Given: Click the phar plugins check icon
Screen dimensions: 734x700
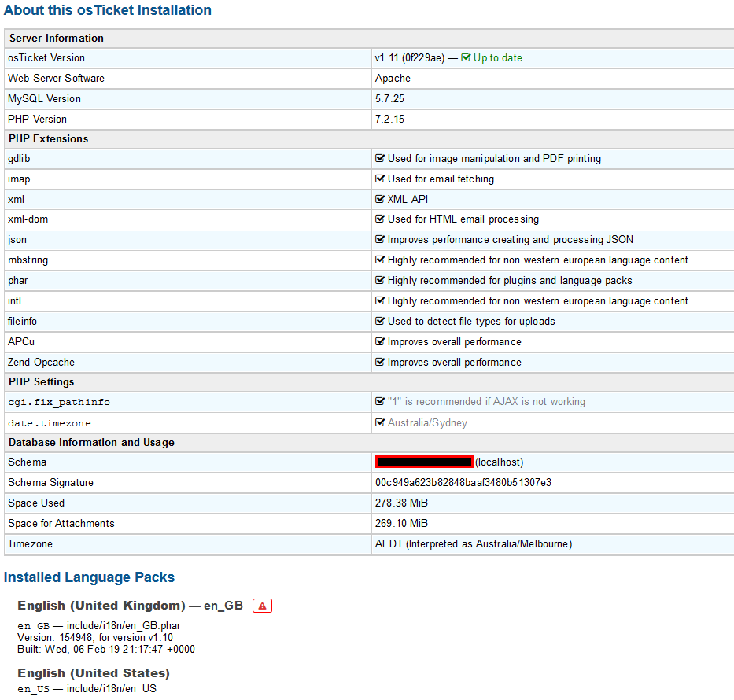Looking at the screenshot, I should click(x=380, y=281).
